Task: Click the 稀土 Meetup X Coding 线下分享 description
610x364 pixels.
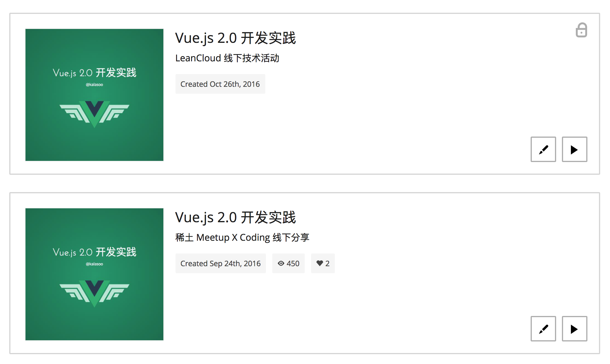Action: [x=242, y=238]
